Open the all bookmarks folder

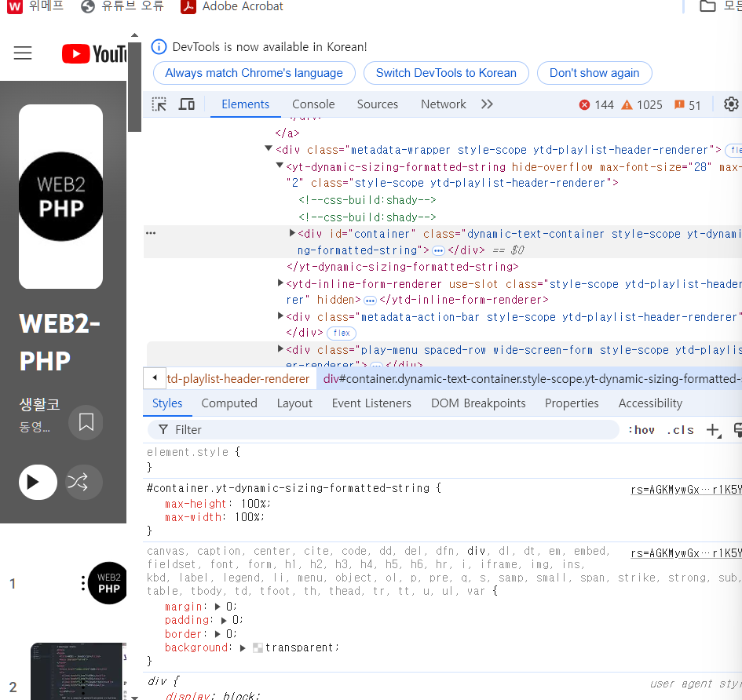tap(719, 6)
